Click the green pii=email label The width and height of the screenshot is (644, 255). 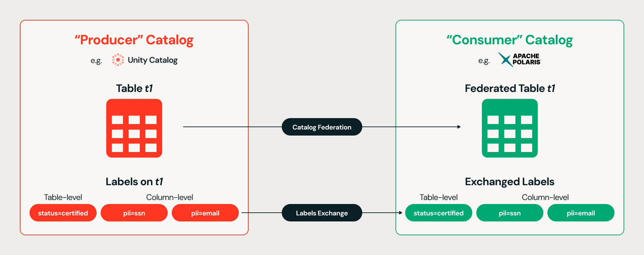[581, 213]
